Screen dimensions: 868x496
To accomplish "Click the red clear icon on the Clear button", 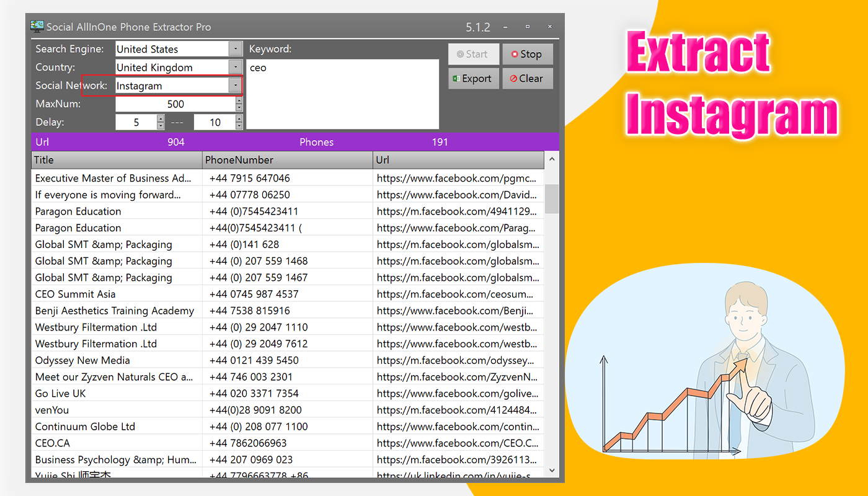I will (x=515, y=78).
